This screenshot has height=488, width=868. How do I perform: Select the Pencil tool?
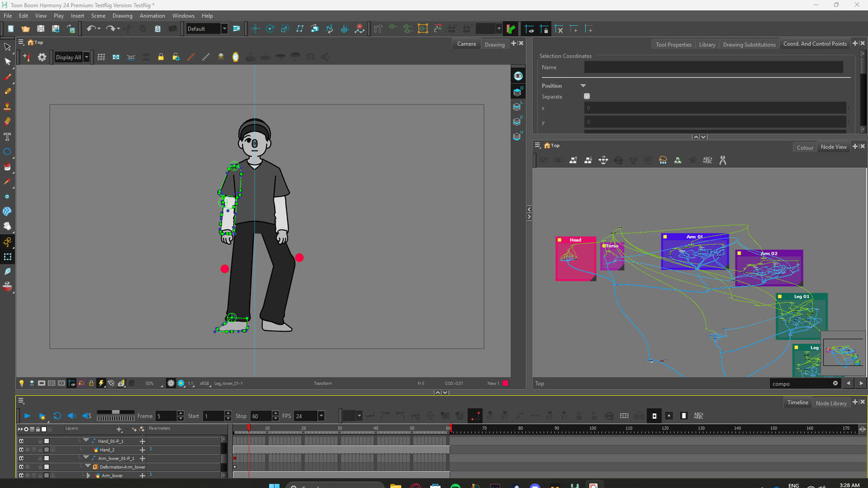click(7, 91)
